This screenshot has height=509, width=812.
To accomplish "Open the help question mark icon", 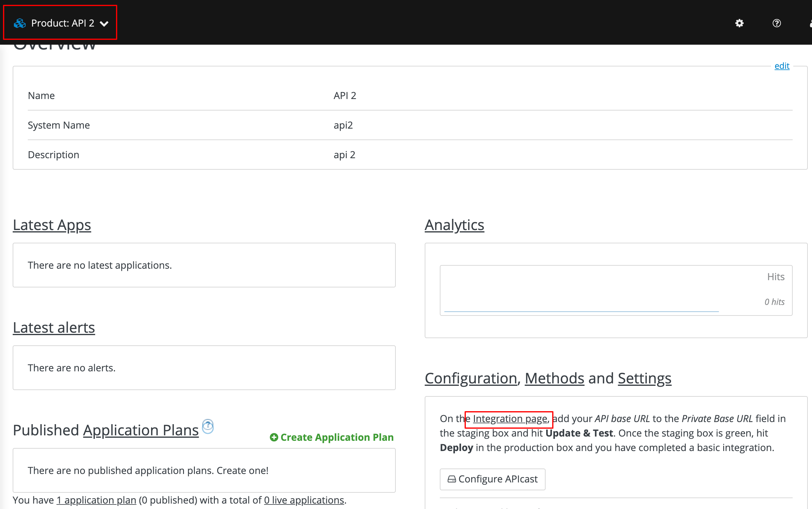I will 777,23.
